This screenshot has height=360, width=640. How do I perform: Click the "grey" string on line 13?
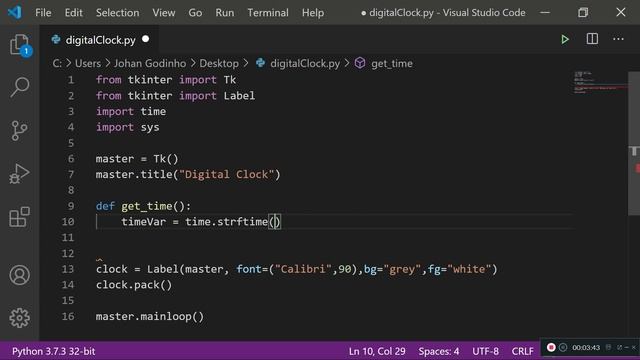(x=402, y=269)
